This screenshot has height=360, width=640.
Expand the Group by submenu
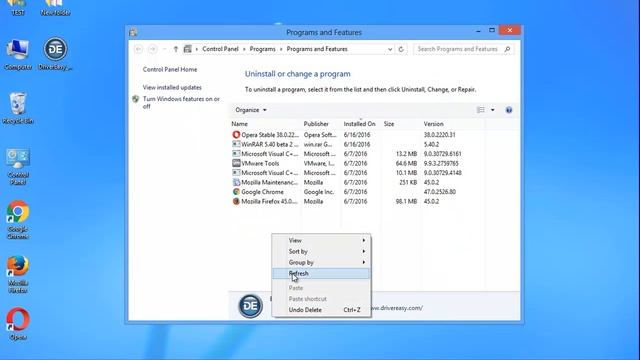tap(322, 262)
